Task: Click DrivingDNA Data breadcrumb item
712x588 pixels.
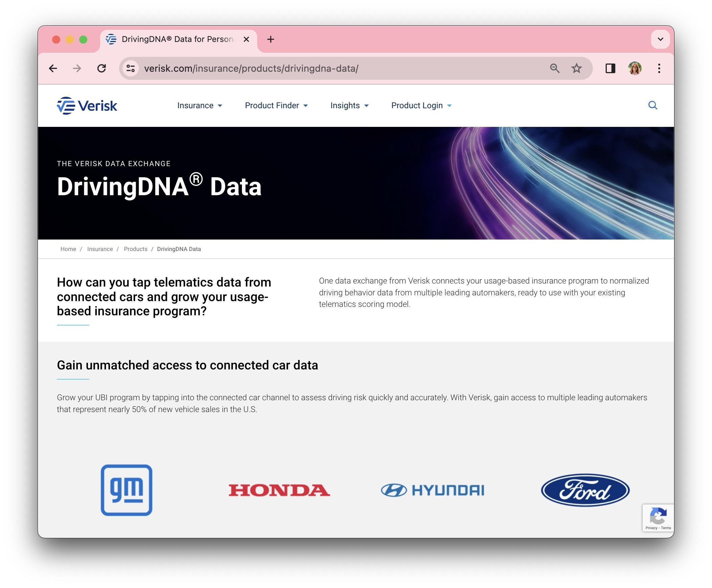Action: (179, 249)
